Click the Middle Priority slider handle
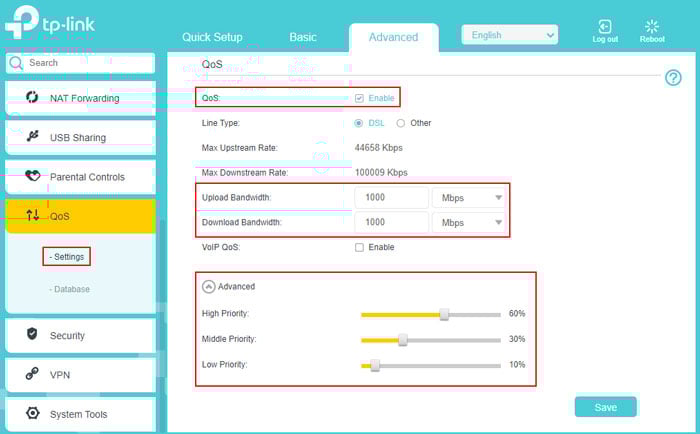Image resolution: width=700 pixels, height=434 pixels. [x=403, y=340]
